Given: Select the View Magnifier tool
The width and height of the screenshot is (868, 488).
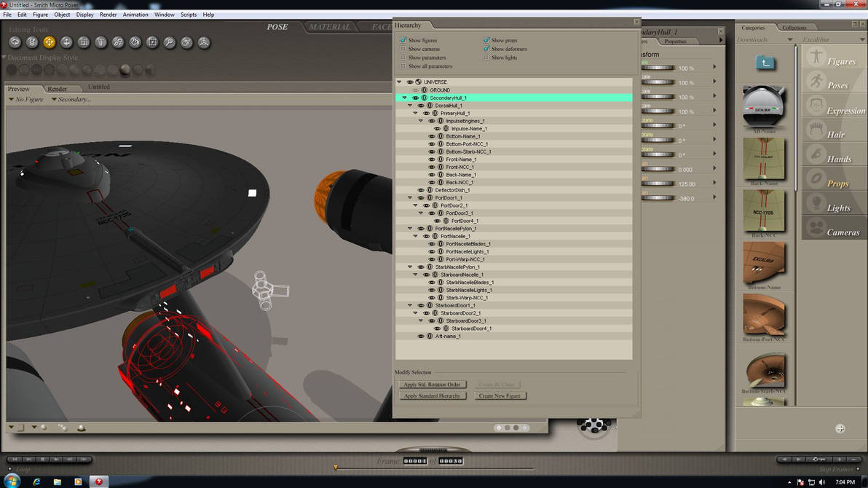Looking at the screenshot, I should pos(170,42).
